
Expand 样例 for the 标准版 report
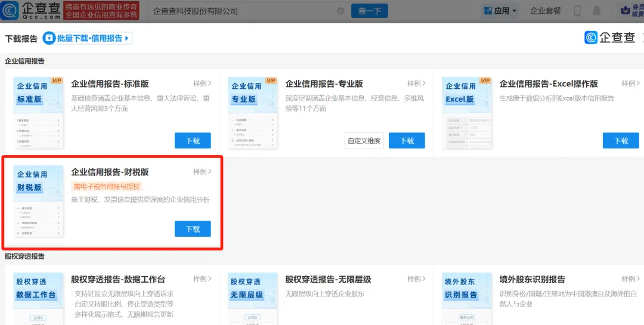click(x=202, y=83)
